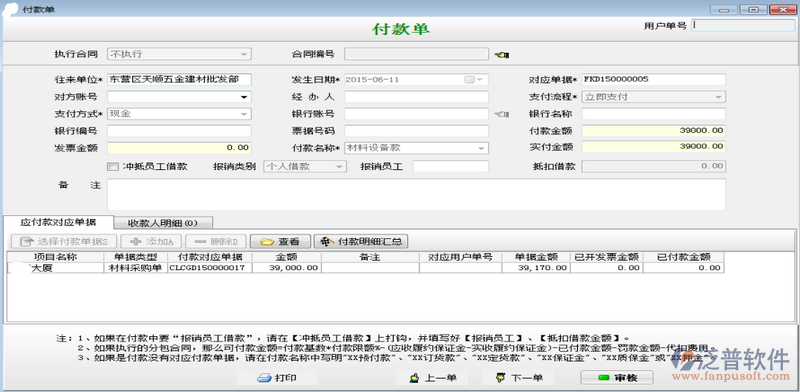Viewport: 800px width, 392px height.
Task: Select the CLCGD150000017 table row
Action: (365, 267)
